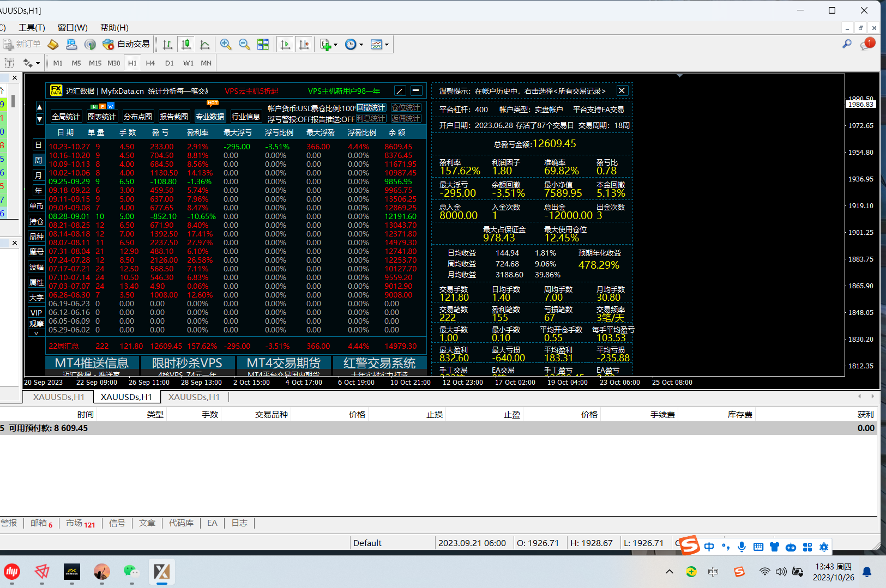886x588 pixels.
Task: Click the 红警交易系统 banner
Action: [x=379, y=363]
